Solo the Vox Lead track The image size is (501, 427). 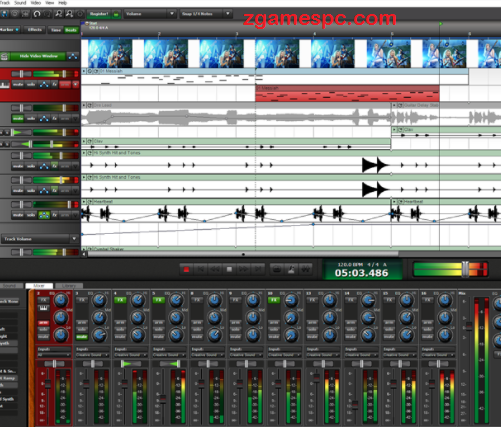pos(31,118)
